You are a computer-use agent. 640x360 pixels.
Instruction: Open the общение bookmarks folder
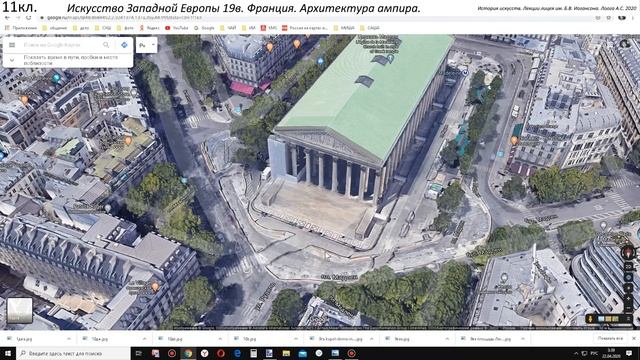click(x=55, y=28)
